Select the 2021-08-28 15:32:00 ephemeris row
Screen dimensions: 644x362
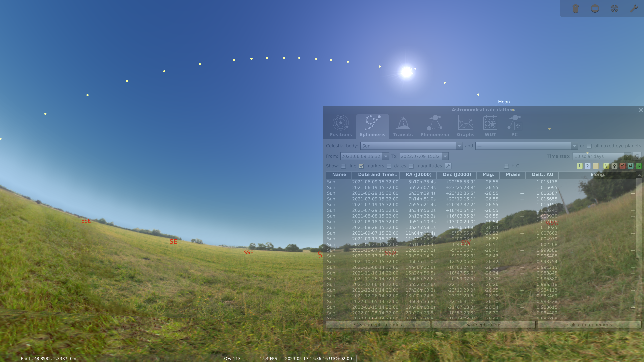click(481, 227)
